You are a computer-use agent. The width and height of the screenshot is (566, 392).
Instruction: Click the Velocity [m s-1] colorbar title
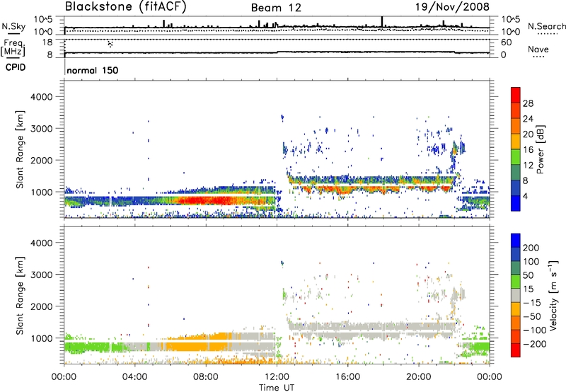pos(553,295)
